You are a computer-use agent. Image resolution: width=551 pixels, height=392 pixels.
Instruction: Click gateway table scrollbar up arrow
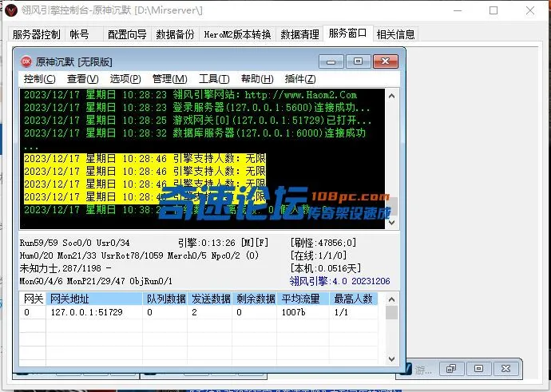coord(392,299)
